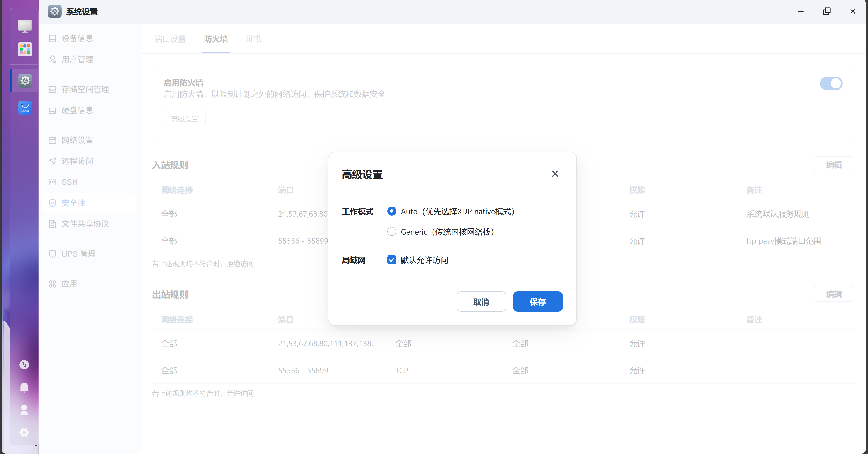This screenshot has height=454, width=868.
Task: Click the UPS 管理 shield icon
Action: tap(52, 254)
